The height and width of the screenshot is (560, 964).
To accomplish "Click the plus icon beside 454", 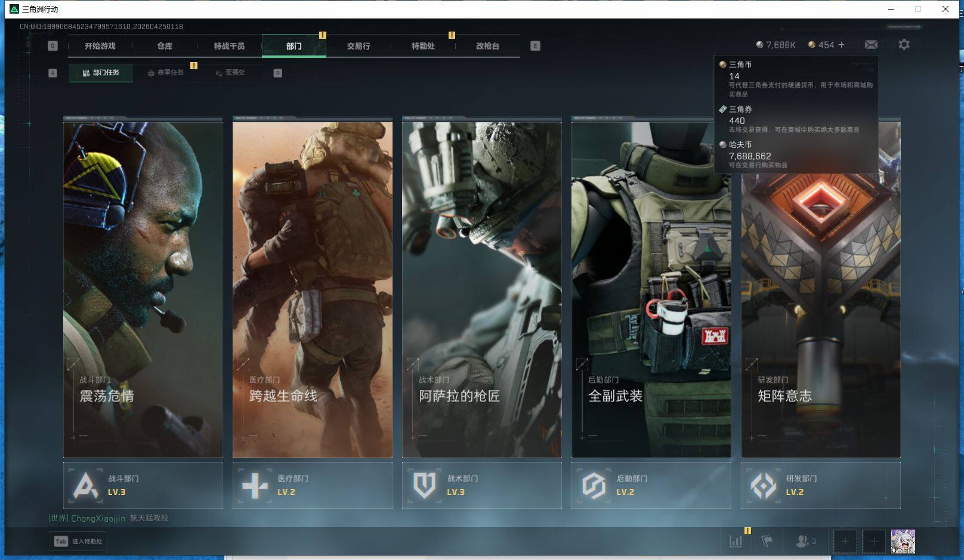I will [841, 45].
